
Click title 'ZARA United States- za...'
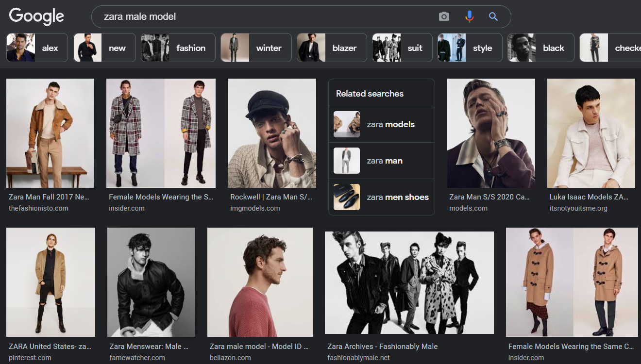coord(50,347)
